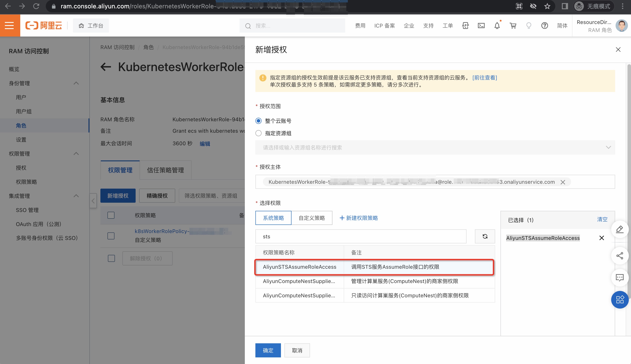Open the floating feedback chat icon
This screenshot has height=364, width=631.
coord(620,278)
